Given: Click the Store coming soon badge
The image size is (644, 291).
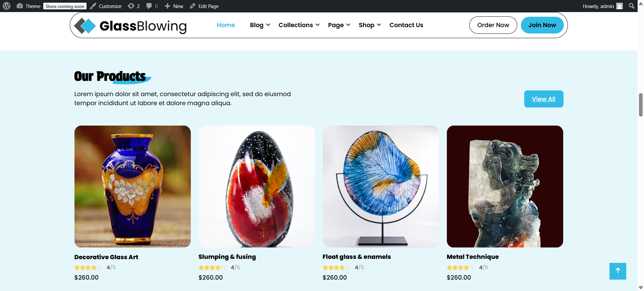Looking at the screenshot, I should (x=65, y=6).
